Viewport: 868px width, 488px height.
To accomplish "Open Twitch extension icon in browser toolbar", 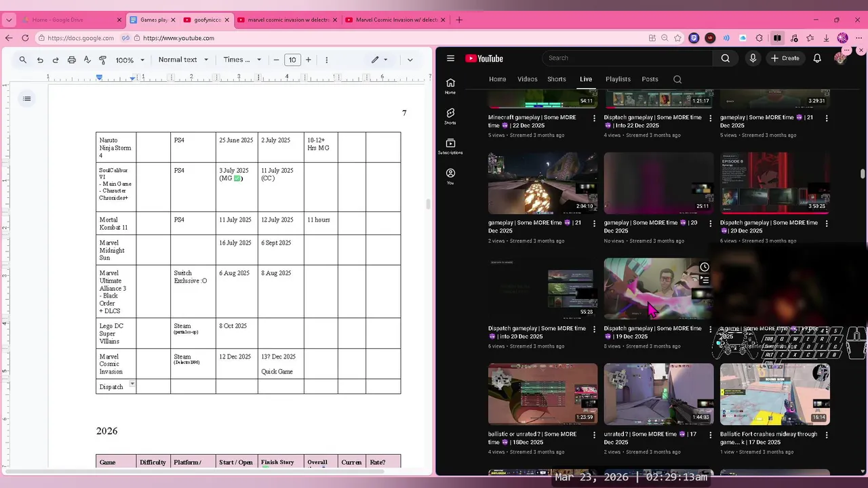I will [694, 38].
